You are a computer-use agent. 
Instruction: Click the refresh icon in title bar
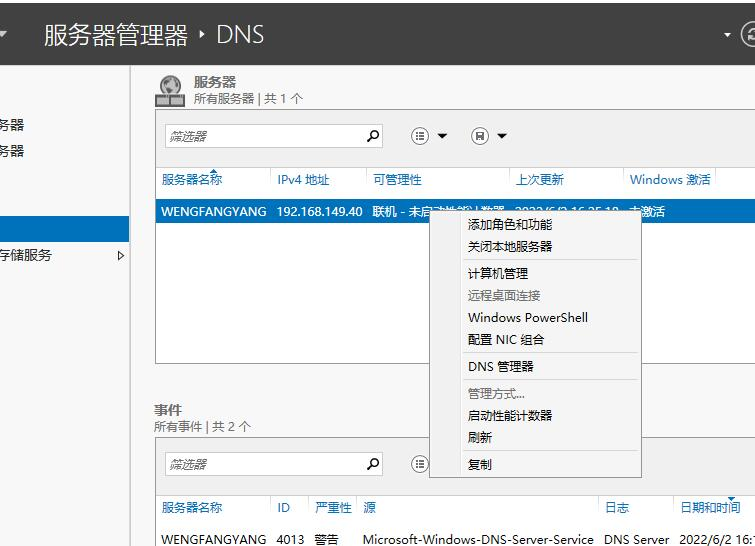coord(749,35)
